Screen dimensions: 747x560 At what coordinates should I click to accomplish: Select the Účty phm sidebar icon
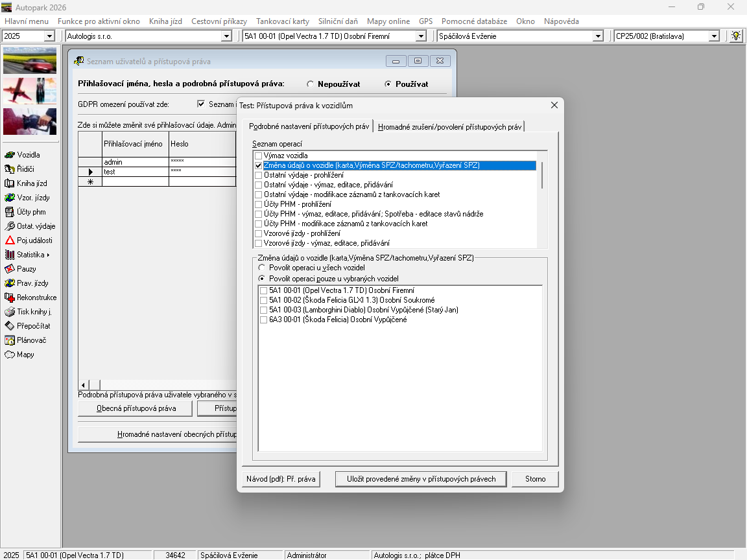click(x=10, y=212)
